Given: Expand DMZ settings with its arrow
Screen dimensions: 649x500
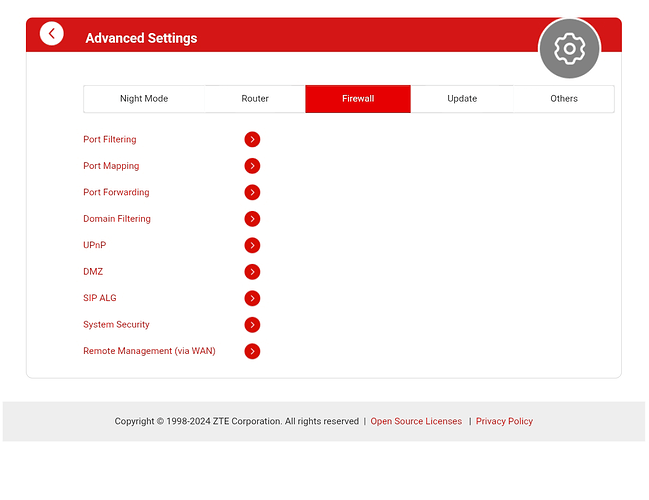Looking at the screenshot, I should click(252, 272).
